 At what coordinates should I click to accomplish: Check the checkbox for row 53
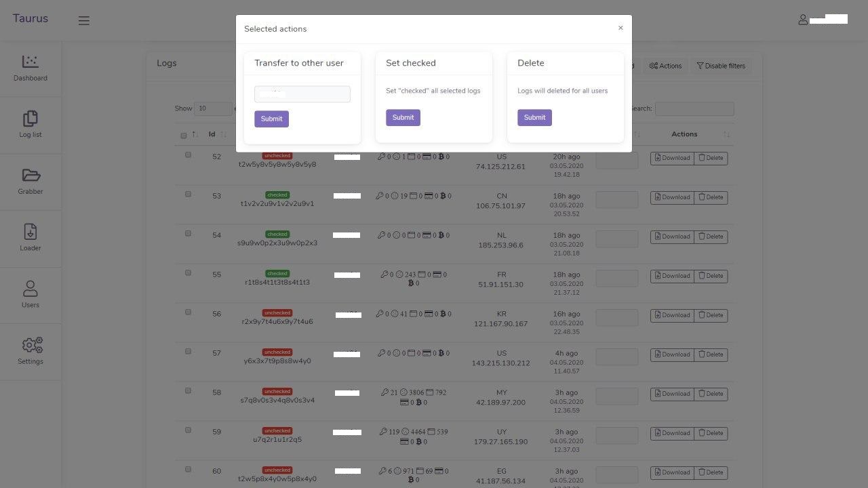189,194
